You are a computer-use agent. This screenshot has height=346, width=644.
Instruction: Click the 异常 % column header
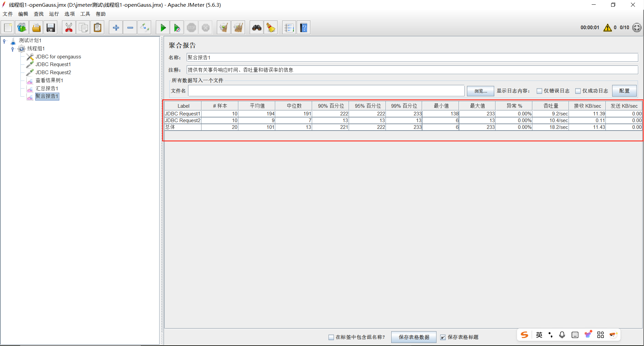click(514, 106)
